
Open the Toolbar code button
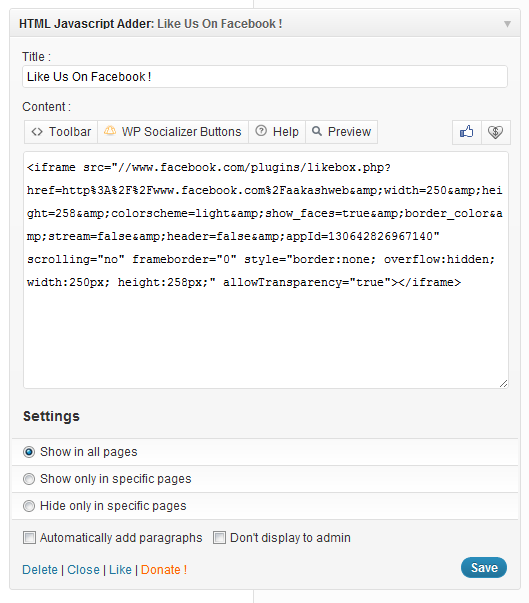tap(61, 132)
